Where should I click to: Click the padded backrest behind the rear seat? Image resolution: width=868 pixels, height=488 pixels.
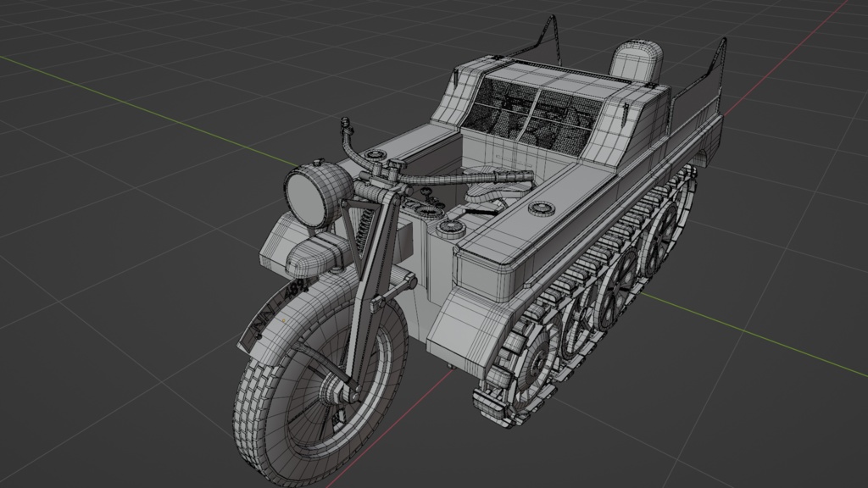[636, 61]
